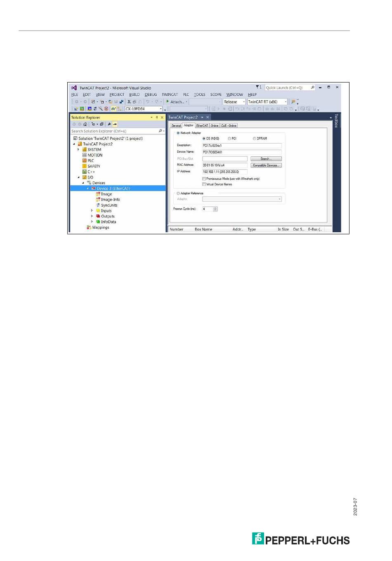Click the Home icon in Solution Explorer
392x561 pixels.
pyautogui.click(x=85, y=124)
